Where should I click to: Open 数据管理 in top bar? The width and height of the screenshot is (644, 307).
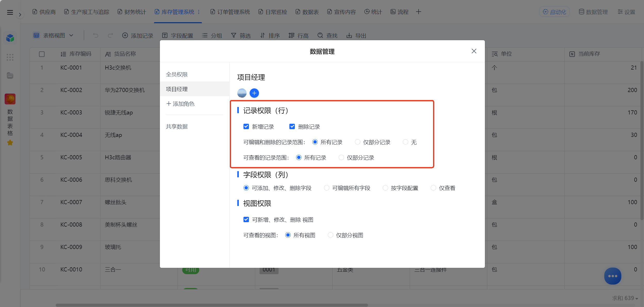593,12
